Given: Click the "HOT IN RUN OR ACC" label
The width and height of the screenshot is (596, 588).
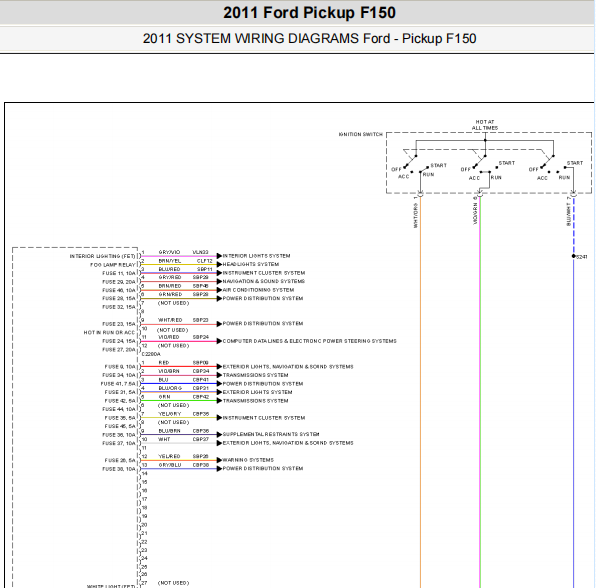Looking at the screenshot, I should tap(109, 333).
